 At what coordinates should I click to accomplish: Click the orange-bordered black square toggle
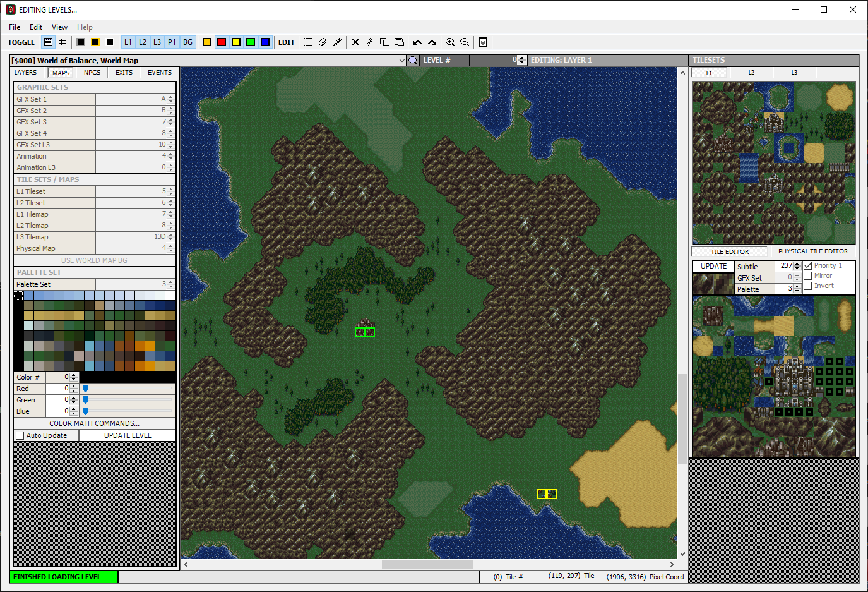(x=95, y=42)
